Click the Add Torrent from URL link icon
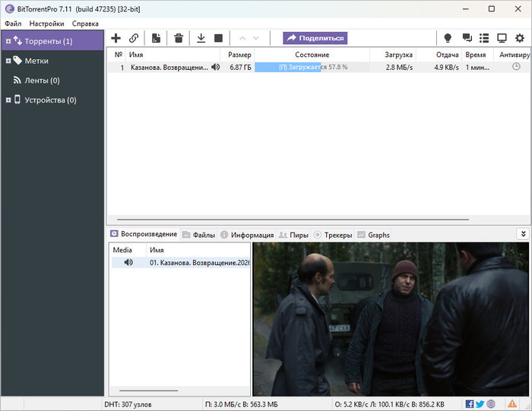The width and height of the screenshot is (532, 411). point(134,38)
